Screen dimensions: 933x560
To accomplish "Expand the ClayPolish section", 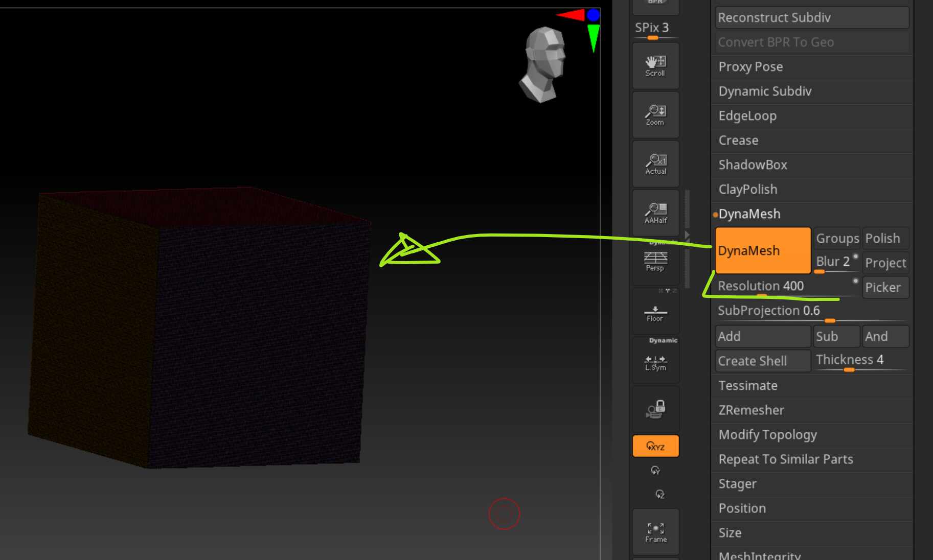I will coord(811,190).
